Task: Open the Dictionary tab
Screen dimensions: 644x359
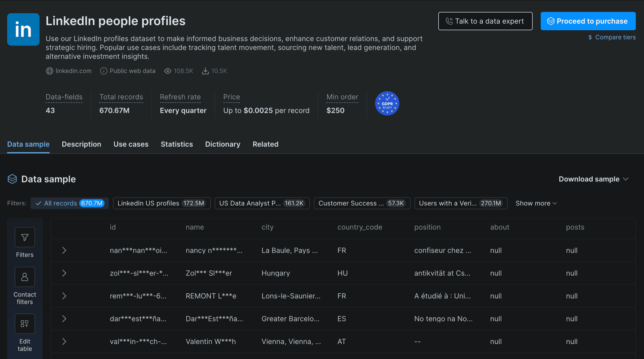Action: 223,144
